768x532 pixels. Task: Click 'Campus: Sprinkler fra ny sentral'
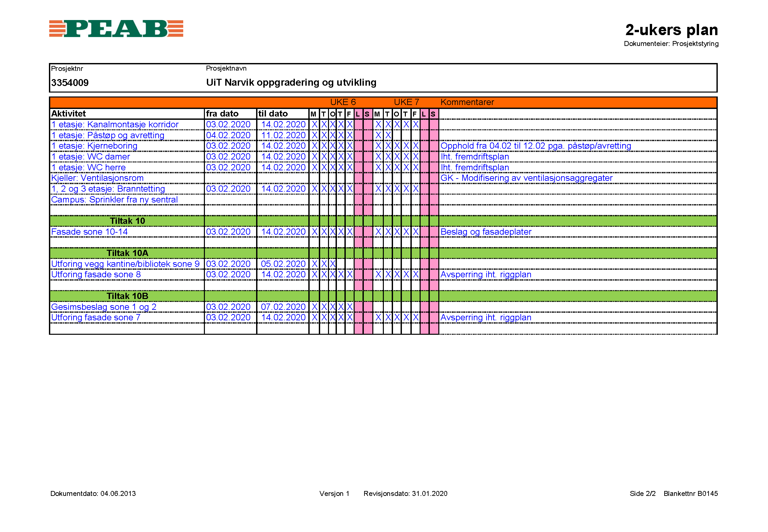(114, 200)
